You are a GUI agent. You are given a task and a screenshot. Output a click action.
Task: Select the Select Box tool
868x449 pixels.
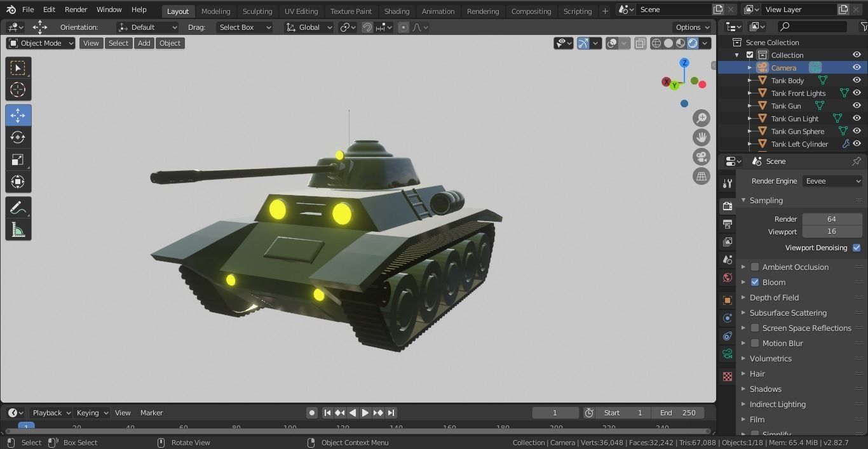tap(18, 67)
